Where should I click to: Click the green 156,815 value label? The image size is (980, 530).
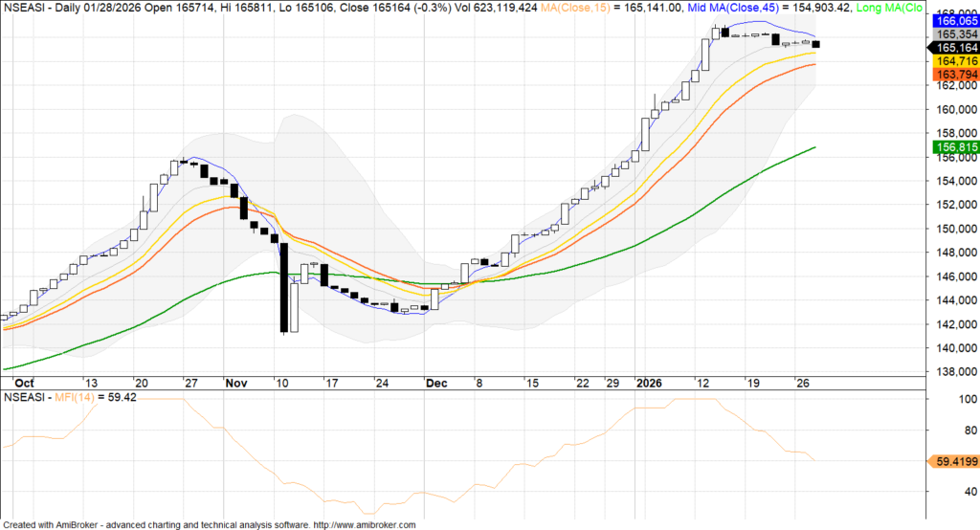952,147
